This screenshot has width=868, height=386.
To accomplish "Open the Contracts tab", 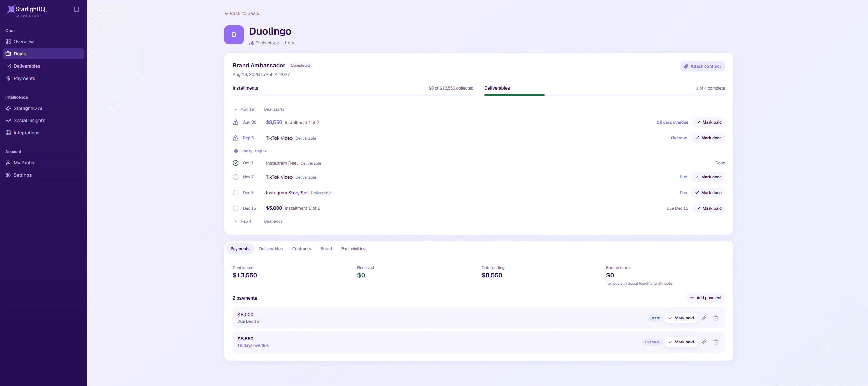I will (x=301, y=249).
